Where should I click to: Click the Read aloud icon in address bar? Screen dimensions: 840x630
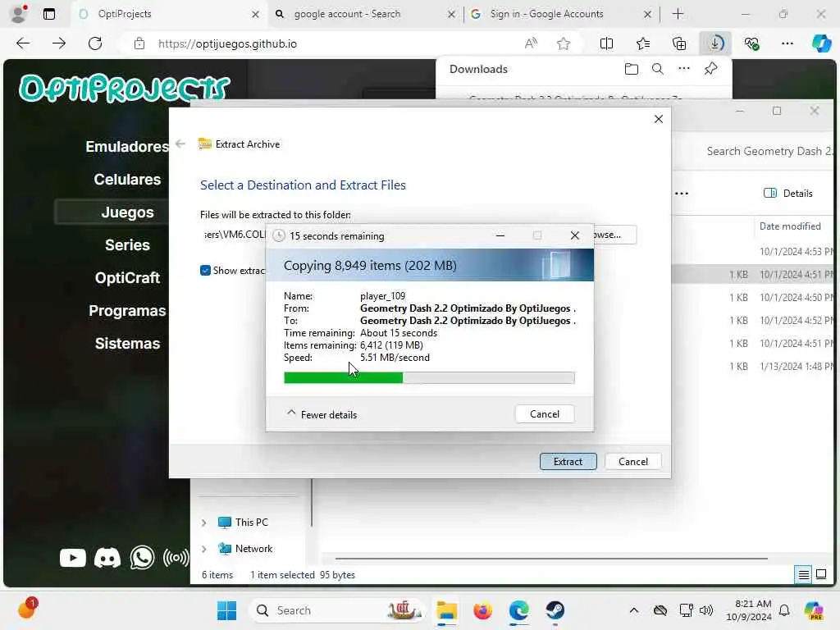click(x=531, y=43)
